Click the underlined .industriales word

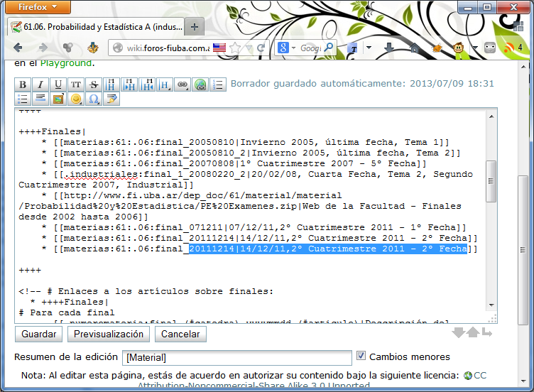101,175
